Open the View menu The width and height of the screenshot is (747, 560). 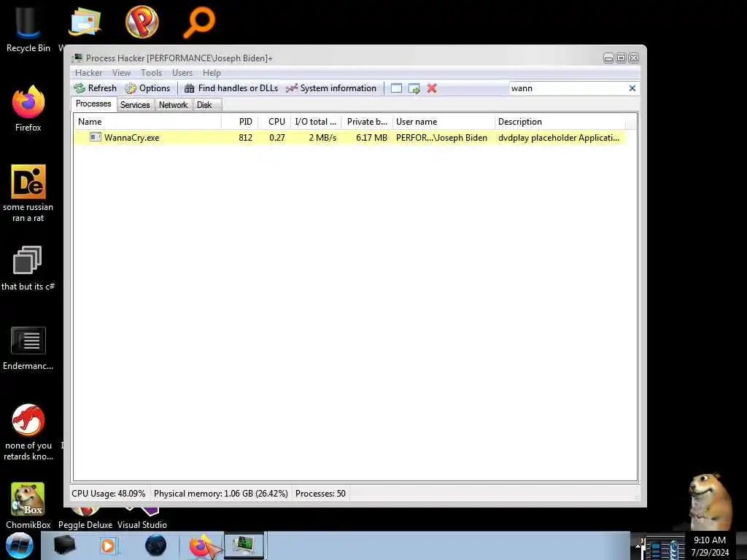coord(122,73)
